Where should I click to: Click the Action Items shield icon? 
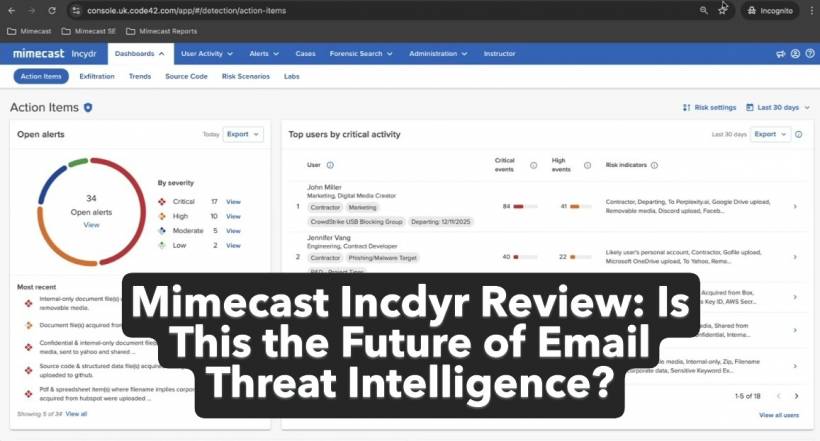88,107
